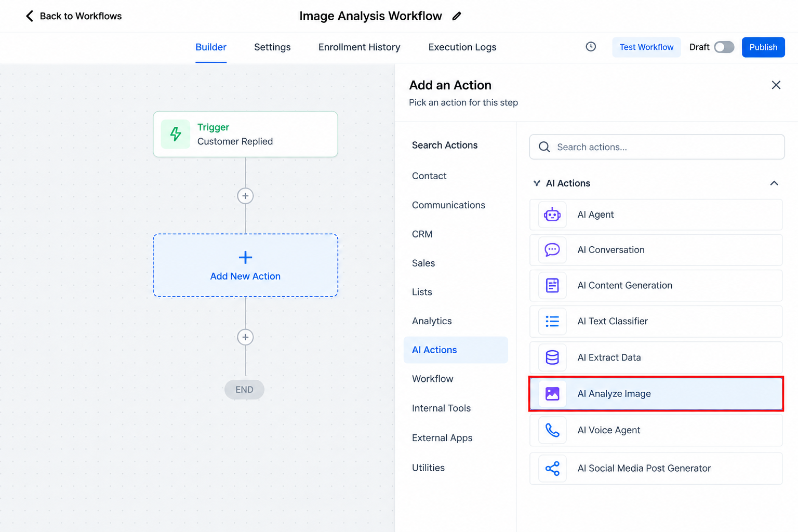Click the Test Workflow button

point(646,47)
